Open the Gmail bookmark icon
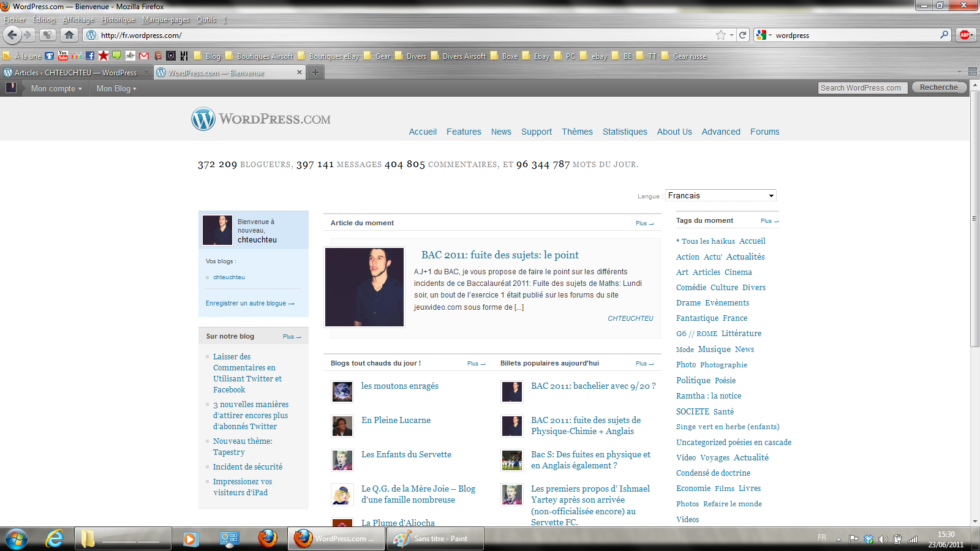The image size is (980, 551). click(144, 56)
